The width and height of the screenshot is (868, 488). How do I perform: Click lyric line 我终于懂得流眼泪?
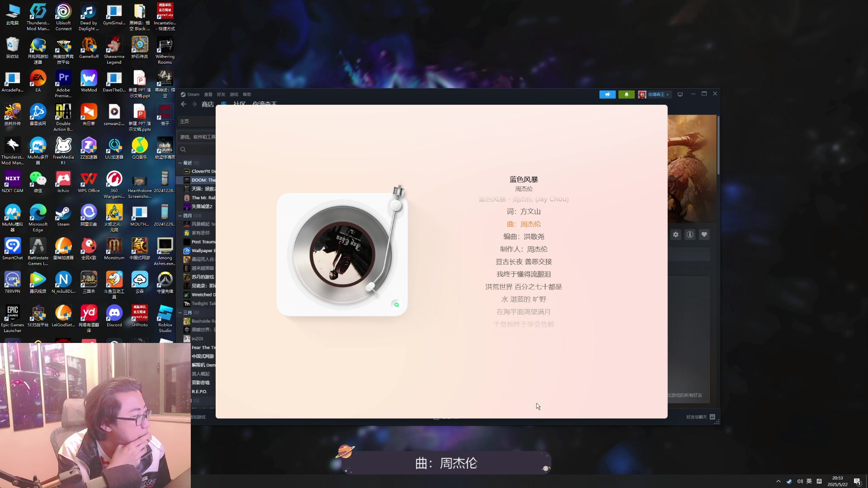coord(524,274)
